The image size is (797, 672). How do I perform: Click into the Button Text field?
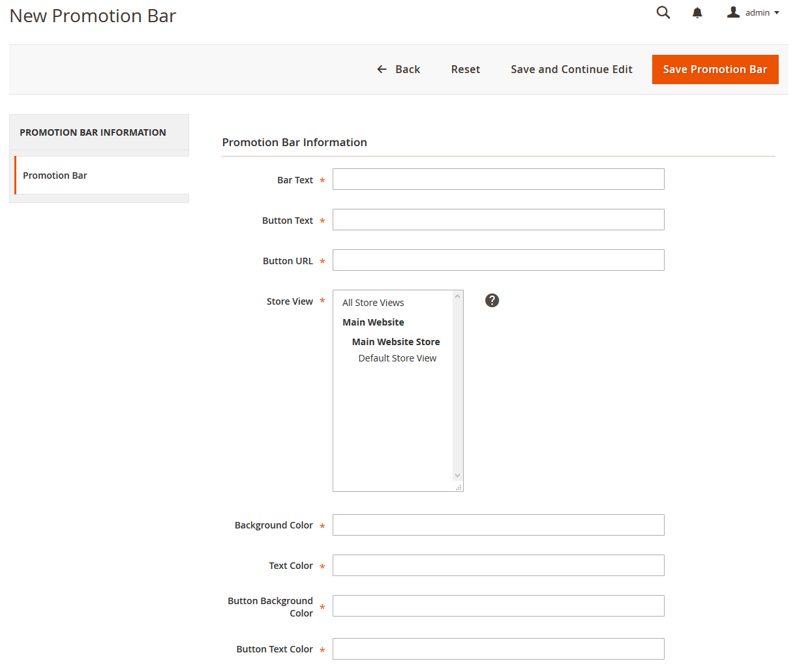click(x=498, y=220)
